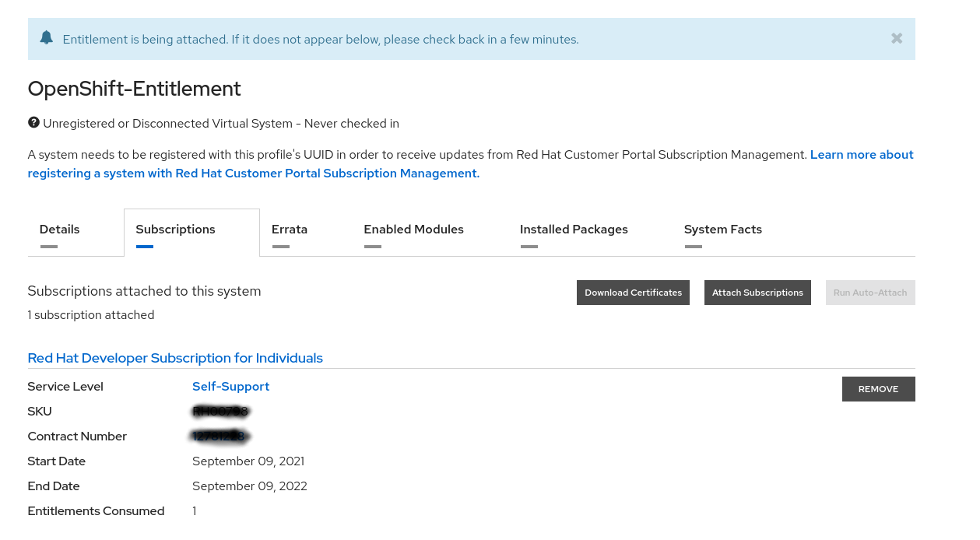Click the blurred Contract Number value
This screenshot has width=980, height=540.
[219, 437]
